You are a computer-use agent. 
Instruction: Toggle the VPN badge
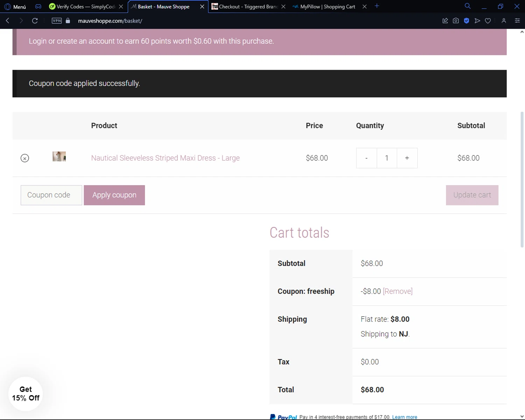coord(57,21)
